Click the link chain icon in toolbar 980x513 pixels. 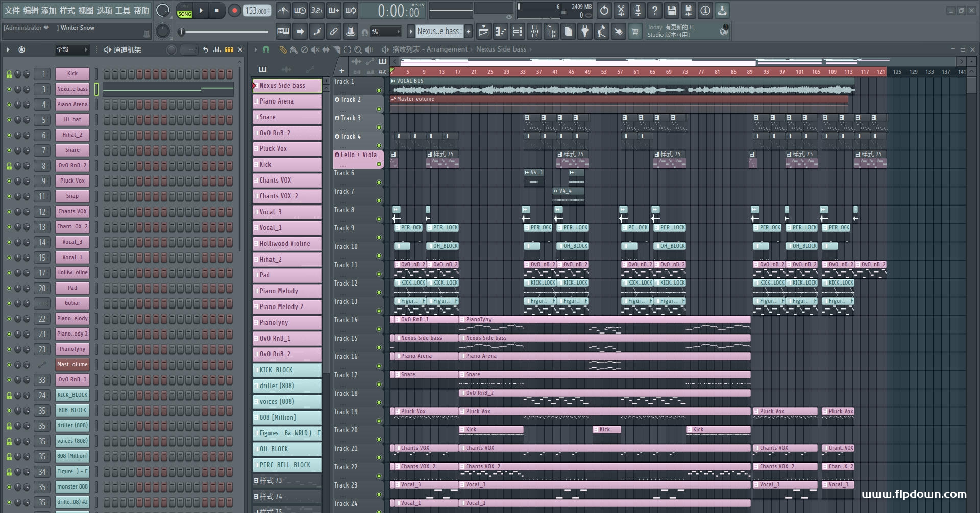(x=334, y=32)
